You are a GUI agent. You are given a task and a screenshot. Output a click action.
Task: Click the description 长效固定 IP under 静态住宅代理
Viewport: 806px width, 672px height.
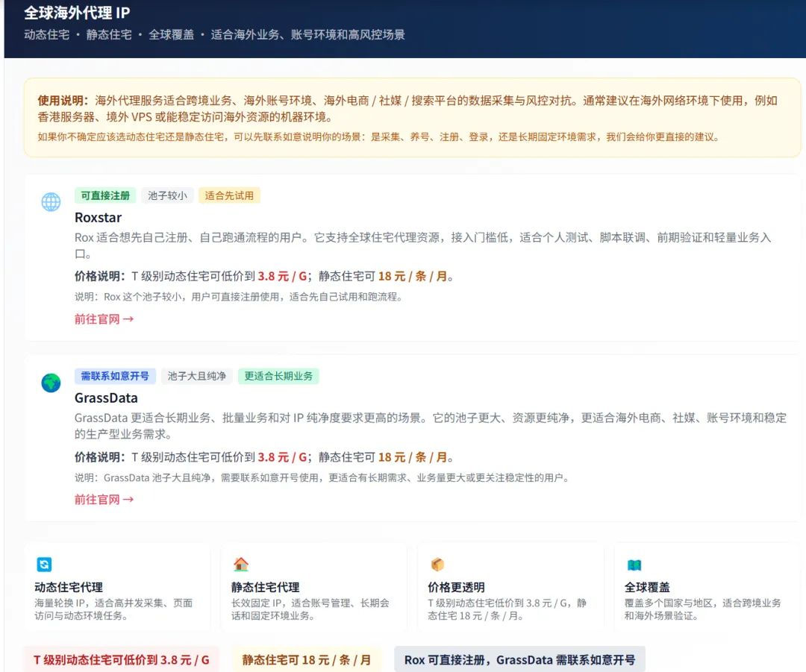310,609
